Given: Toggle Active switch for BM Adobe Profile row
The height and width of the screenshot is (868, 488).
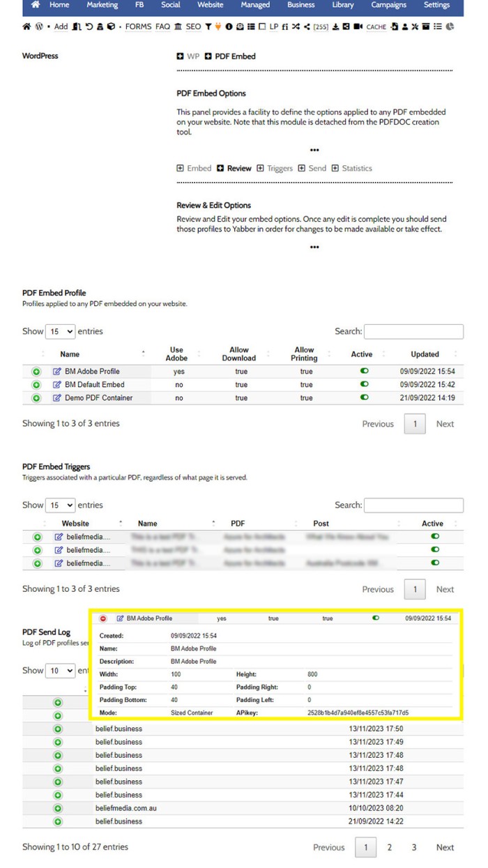Looking at the screenshot, I should point(364,372).
